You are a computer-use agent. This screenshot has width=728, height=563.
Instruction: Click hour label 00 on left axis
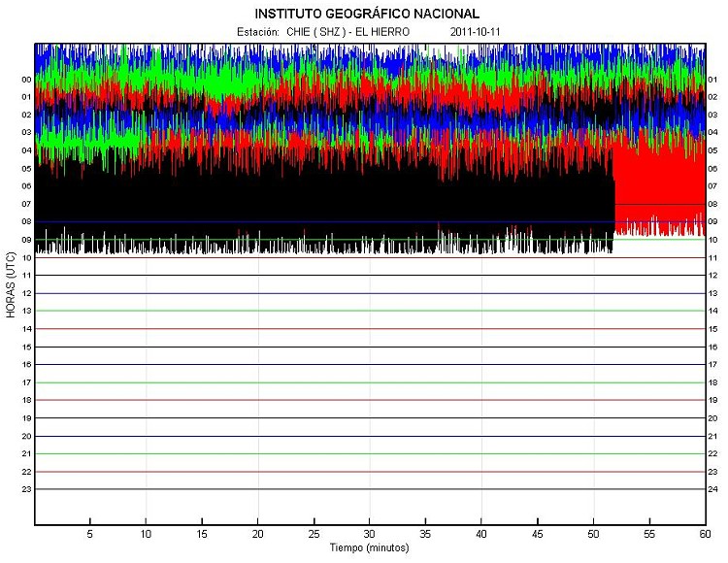point(27,80)
